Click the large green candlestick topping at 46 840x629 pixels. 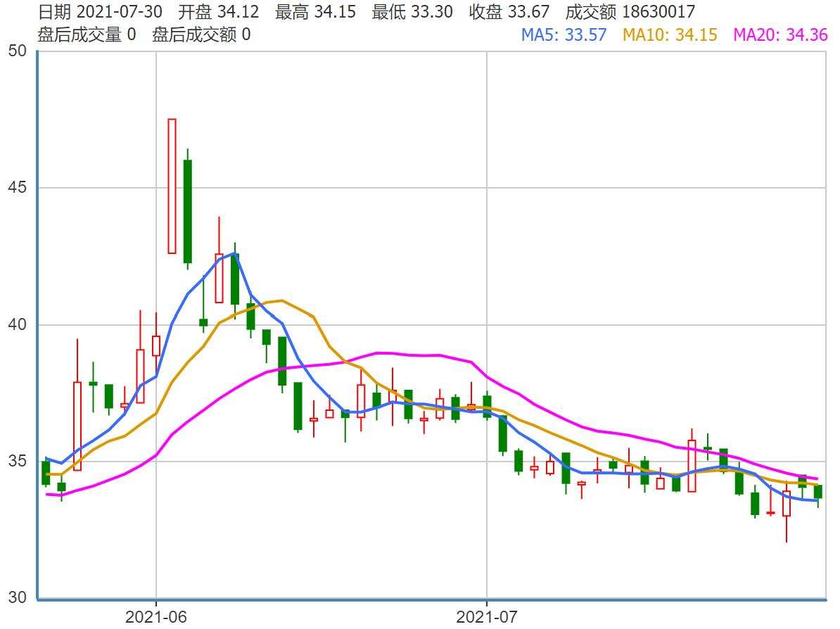click(x=188, y=211)
